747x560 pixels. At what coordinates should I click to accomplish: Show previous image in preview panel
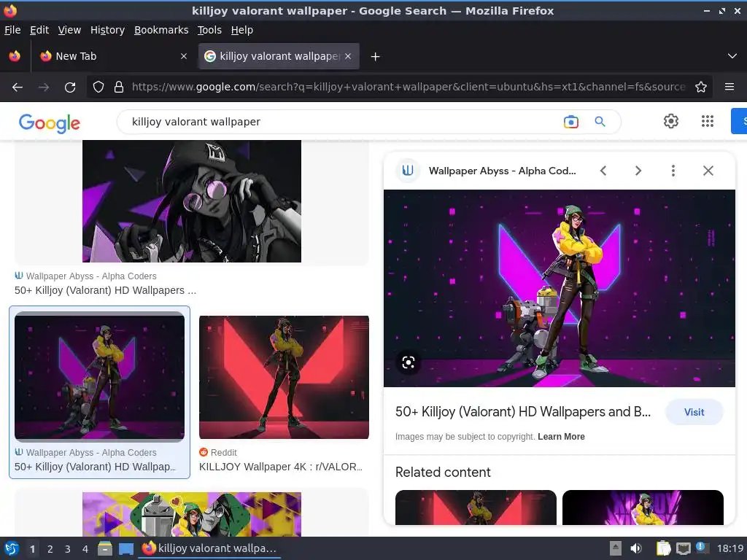(x=603, y=171)
